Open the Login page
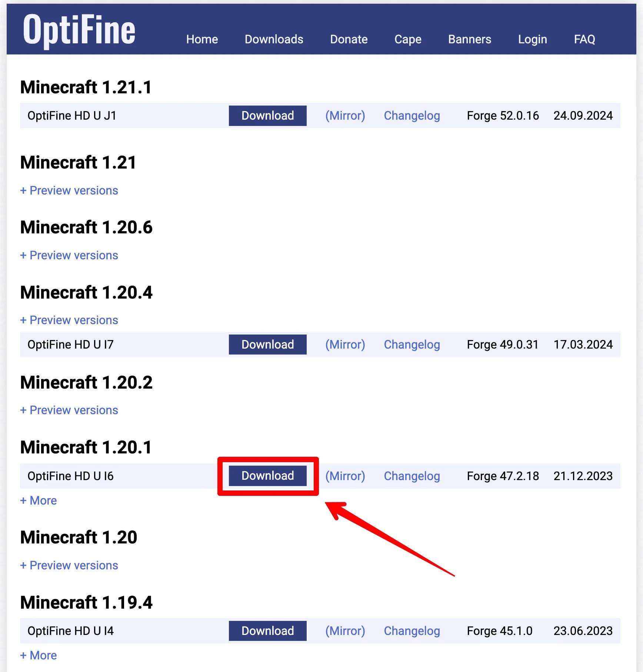 pos(532,39)
